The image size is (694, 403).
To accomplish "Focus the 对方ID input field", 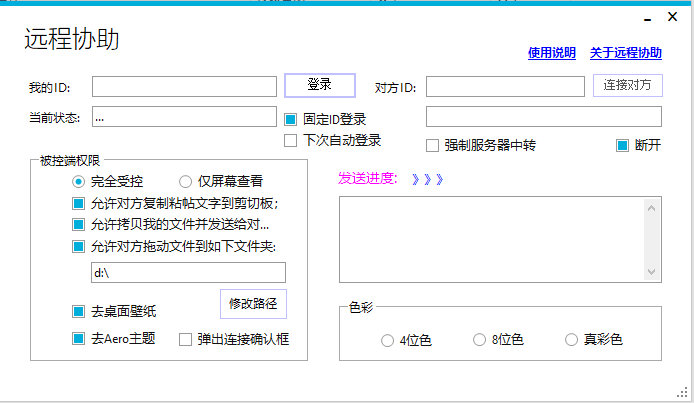I will 505,86.
